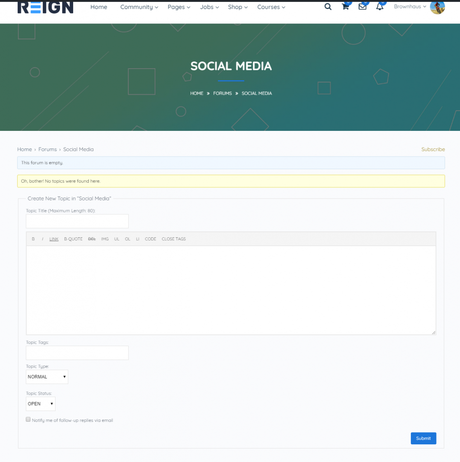Expand the Pages menu
This screenshot has width=460, height=462.
[179, 7]
